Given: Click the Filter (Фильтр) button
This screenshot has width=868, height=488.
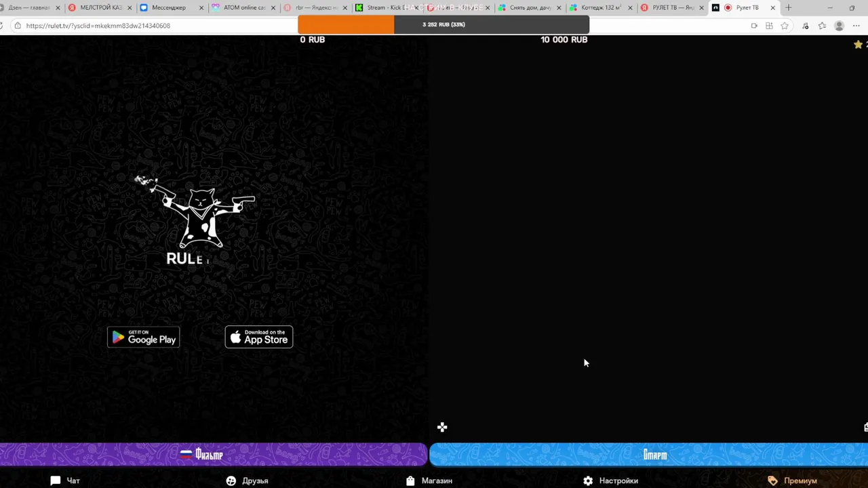Looking at the screenshot, I should [x=214, y=455].
